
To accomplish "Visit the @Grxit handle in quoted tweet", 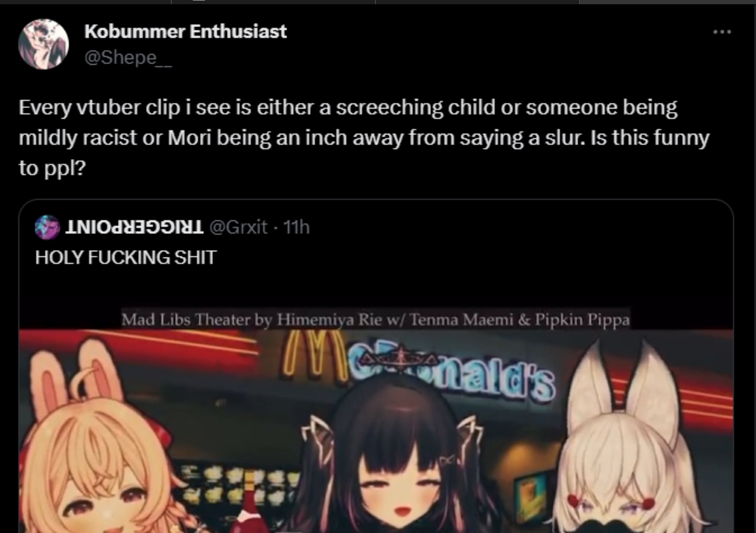I will pyautogui.click(x=239, y=227).
